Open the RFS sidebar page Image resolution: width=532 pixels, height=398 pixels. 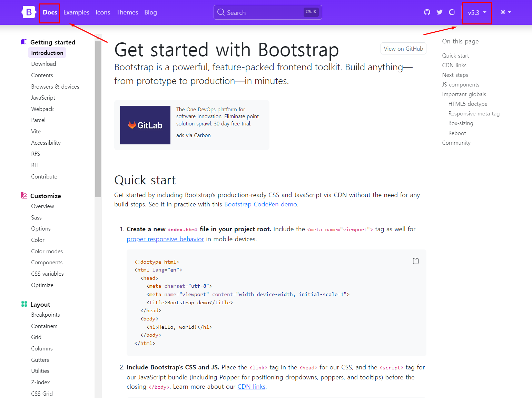pyautogui.click(x=36, y=154)
